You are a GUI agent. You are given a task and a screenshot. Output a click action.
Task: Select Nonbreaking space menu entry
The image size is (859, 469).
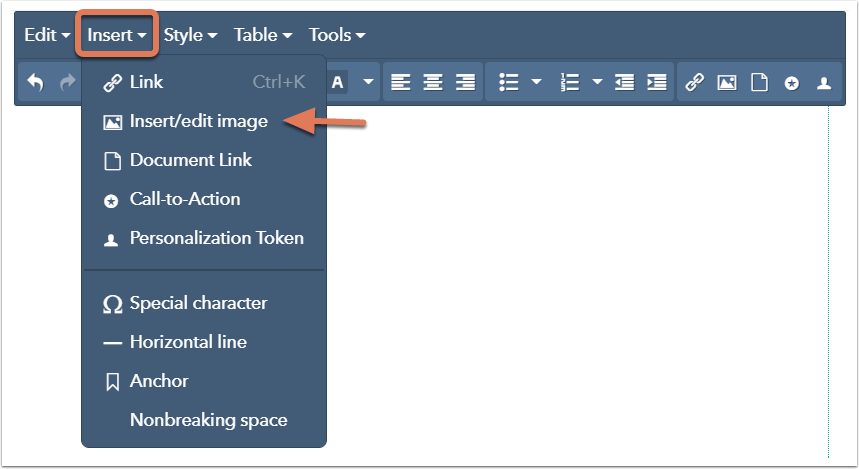point(204,420)
